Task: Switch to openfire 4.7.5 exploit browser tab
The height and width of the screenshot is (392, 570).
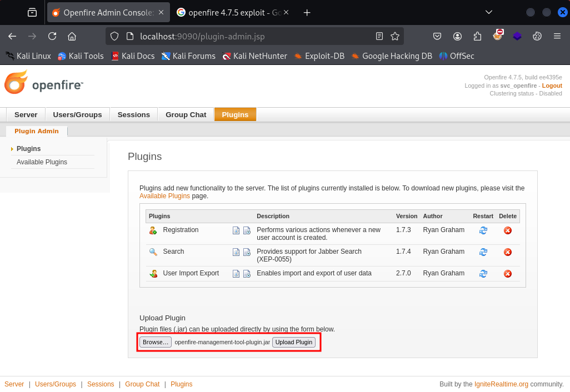Action: [231, 13]
